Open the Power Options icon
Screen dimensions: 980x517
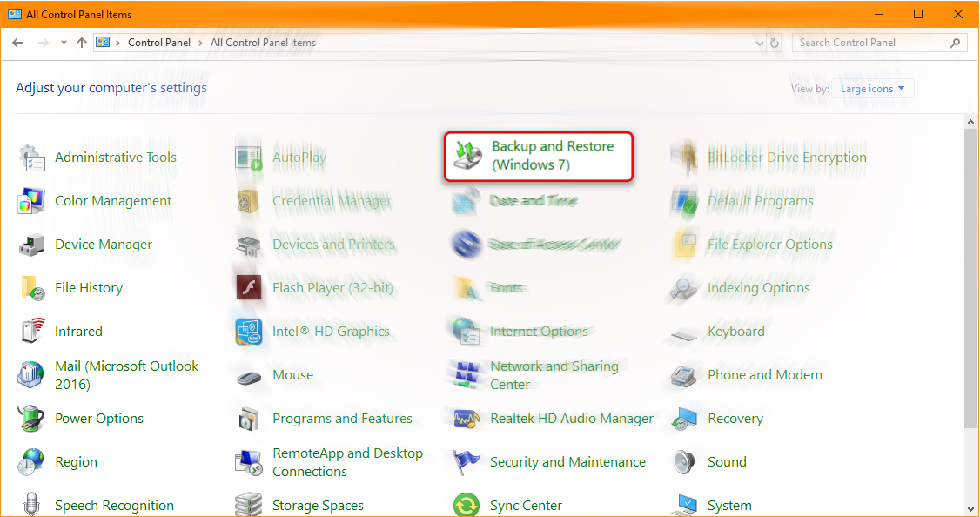point(32,419)
